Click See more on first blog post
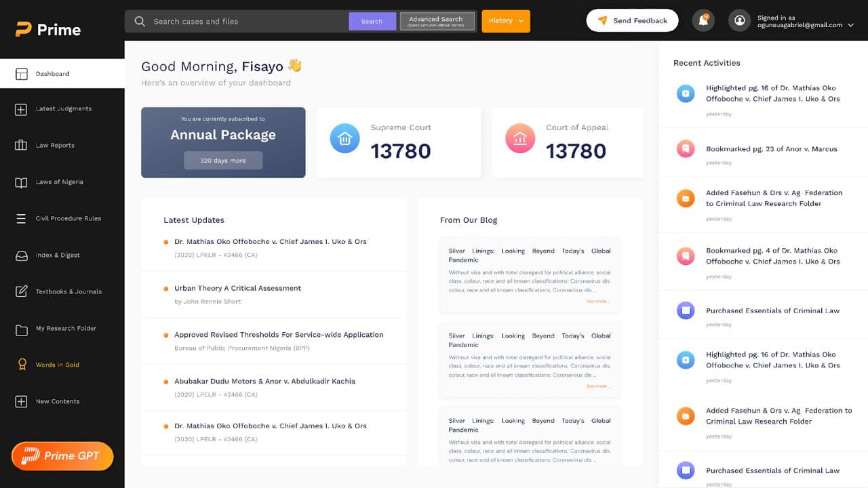Viewport: 868px width, 488px height. coord(598,301)
